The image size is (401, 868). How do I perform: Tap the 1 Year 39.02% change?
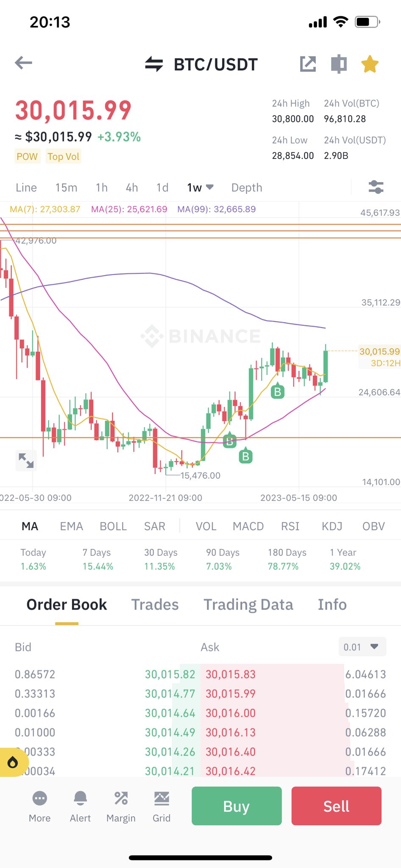(x=345, y=559)
